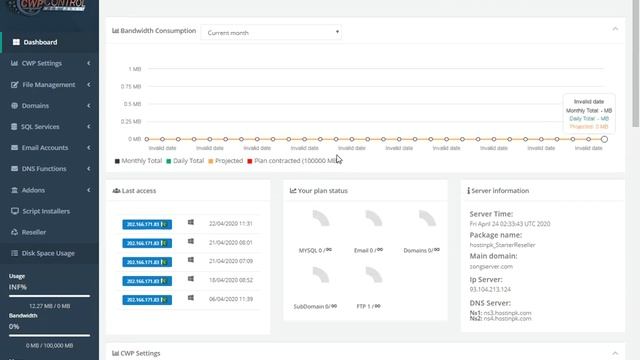Screen dimensions: 640x360
Task: Click Windows icon on 18/04/2020 08:52 row
Action: point(191,279)
